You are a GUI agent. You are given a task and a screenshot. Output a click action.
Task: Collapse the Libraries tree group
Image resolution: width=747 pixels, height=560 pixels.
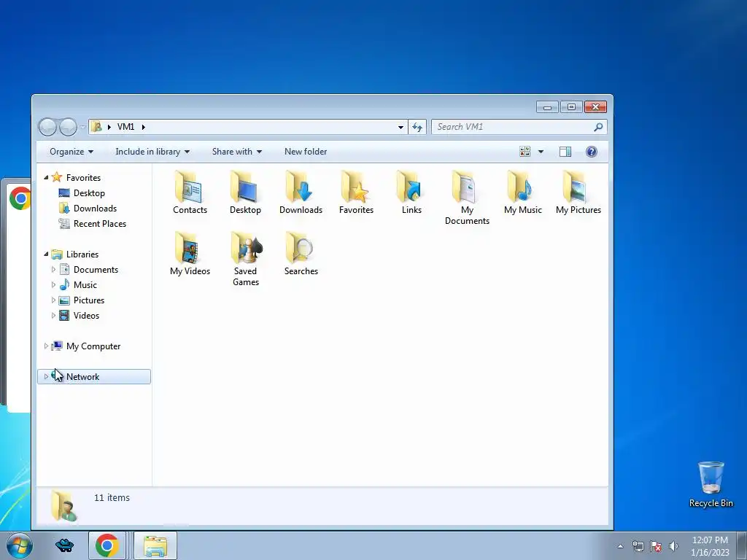click(46, 254)
